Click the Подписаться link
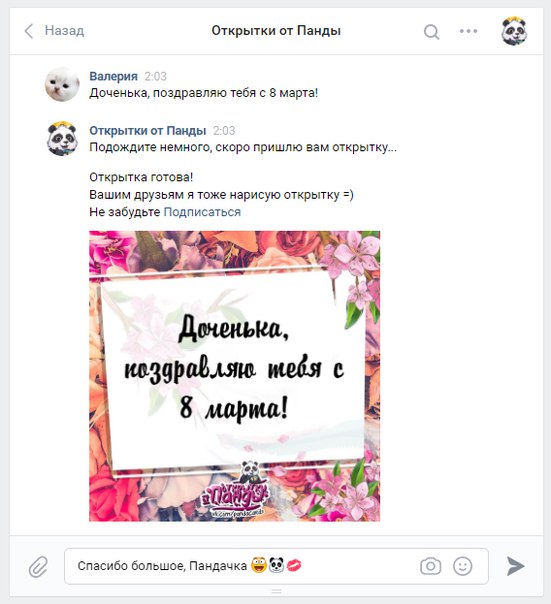The height and width of the screenshot is (604, 551). [x=202, y=212]
